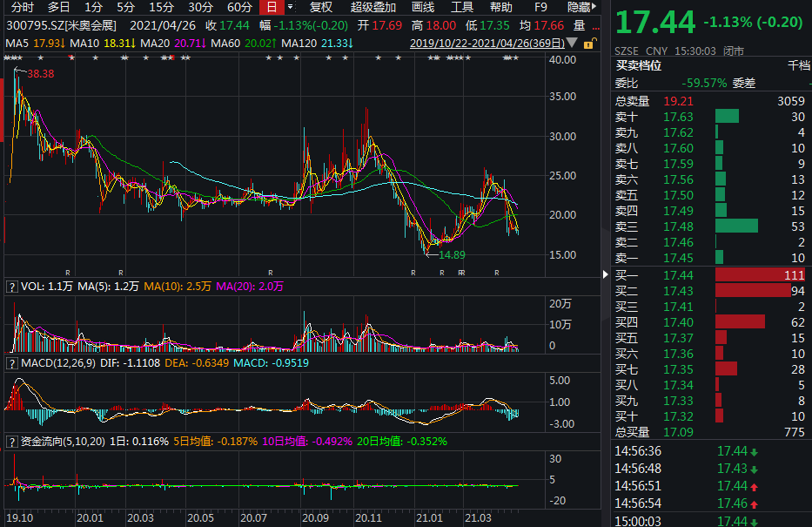Click the 总卖量 19.21 summary row
Image resolution: width=812 pixels, height=527 pixels.
[710, 101]
